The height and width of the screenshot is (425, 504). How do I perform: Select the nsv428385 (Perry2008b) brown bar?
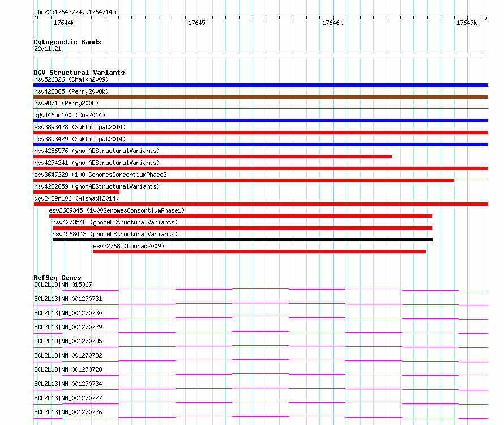coord(260,97)
